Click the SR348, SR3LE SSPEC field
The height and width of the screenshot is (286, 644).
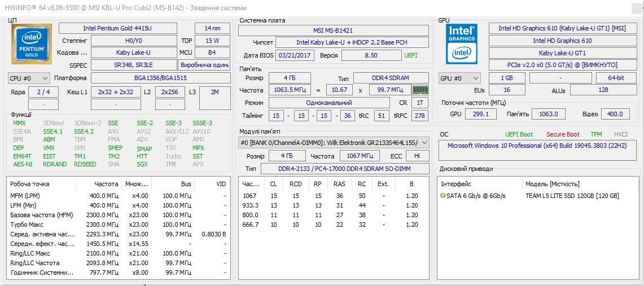(133, 65)
